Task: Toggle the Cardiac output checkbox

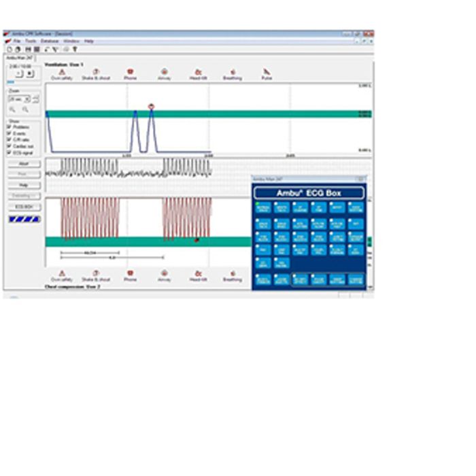Action: [x=9, y=146]
